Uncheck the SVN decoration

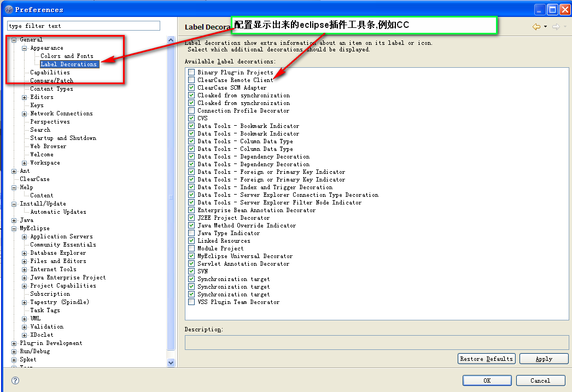click(191, 271)
